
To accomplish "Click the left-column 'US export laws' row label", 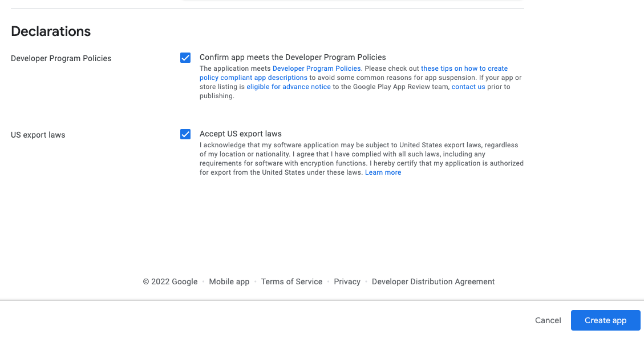I will (38, 135).
